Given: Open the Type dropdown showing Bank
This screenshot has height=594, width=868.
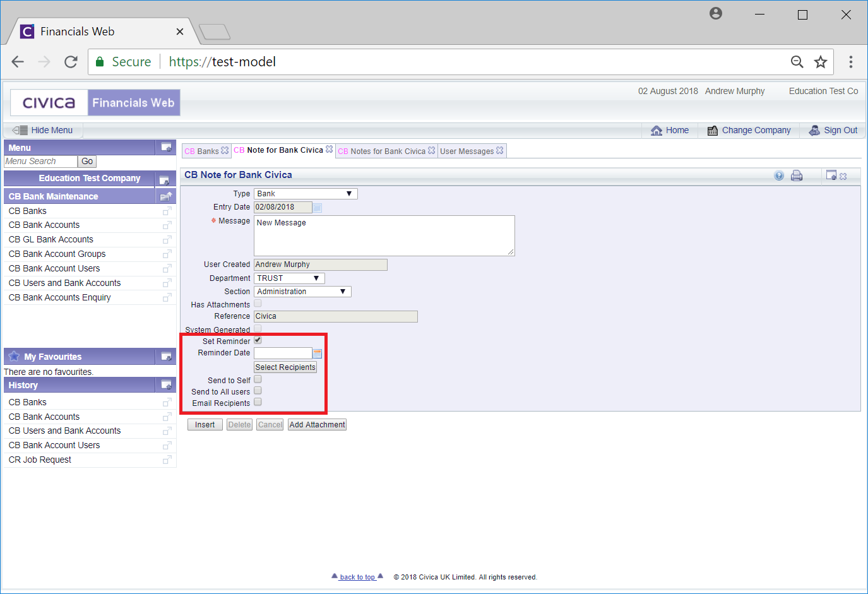Looking at the screenshot, I should [306, 194].
